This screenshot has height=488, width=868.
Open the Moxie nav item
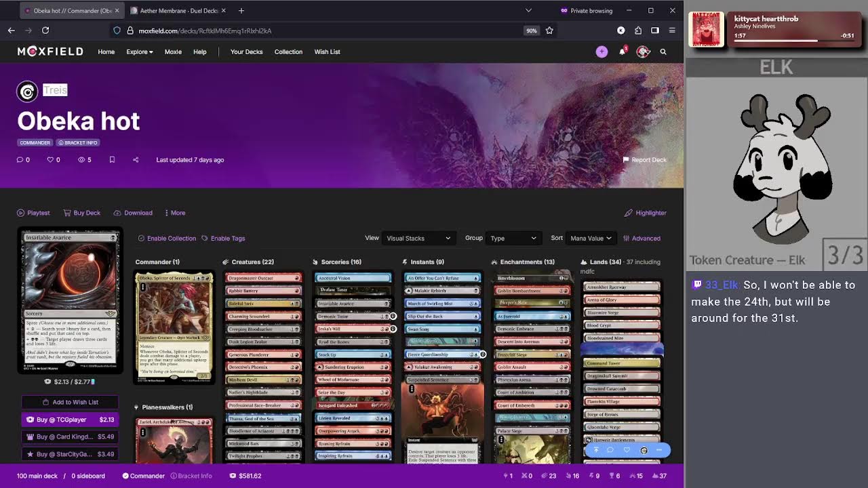173,52
